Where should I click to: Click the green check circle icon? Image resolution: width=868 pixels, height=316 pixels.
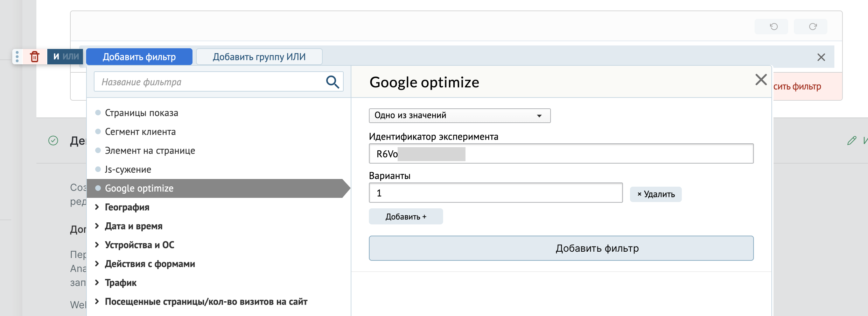[x=53, y=141]
